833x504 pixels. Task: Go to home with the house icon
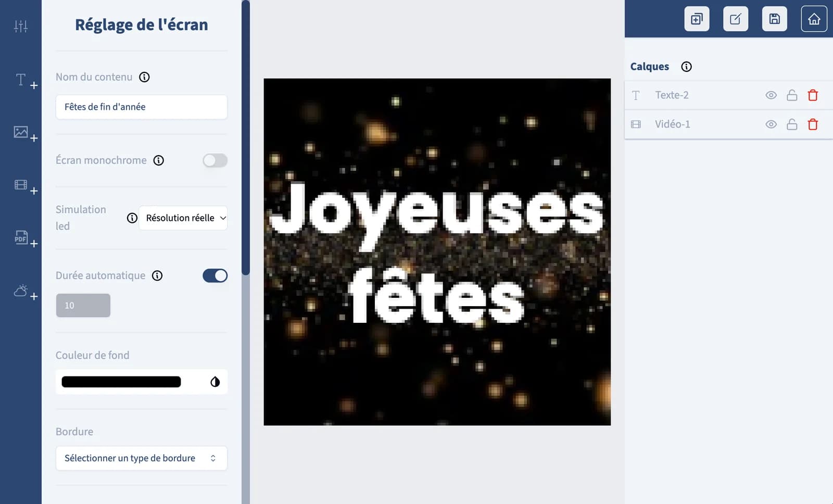pyautogui.click(x=814, y=19)
